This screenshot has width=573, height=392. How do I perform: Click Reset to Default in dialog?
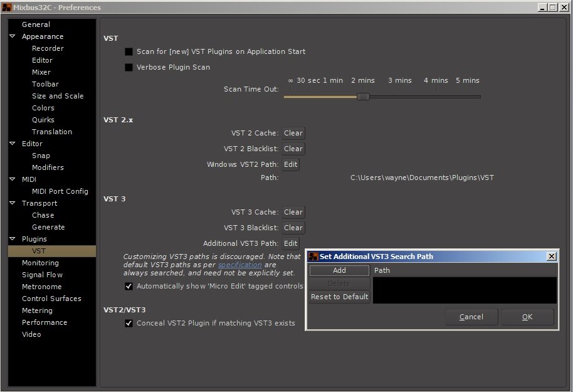(340, 297)
